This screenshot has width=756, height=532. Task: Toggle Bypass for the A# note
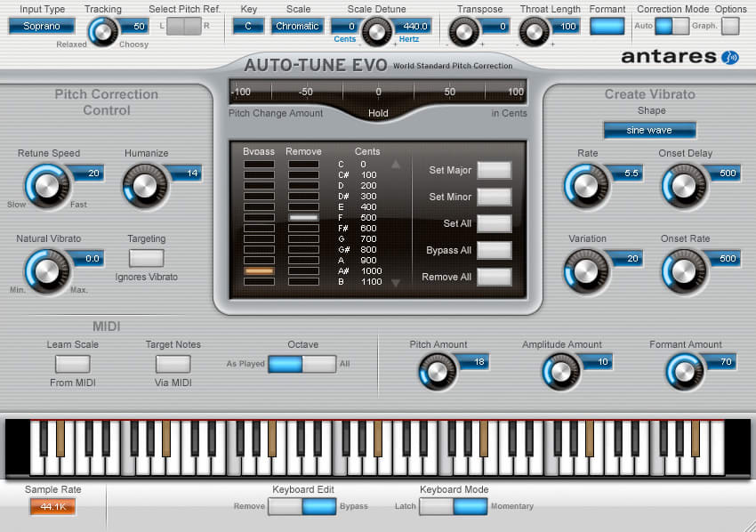click(x=259, y=271)
